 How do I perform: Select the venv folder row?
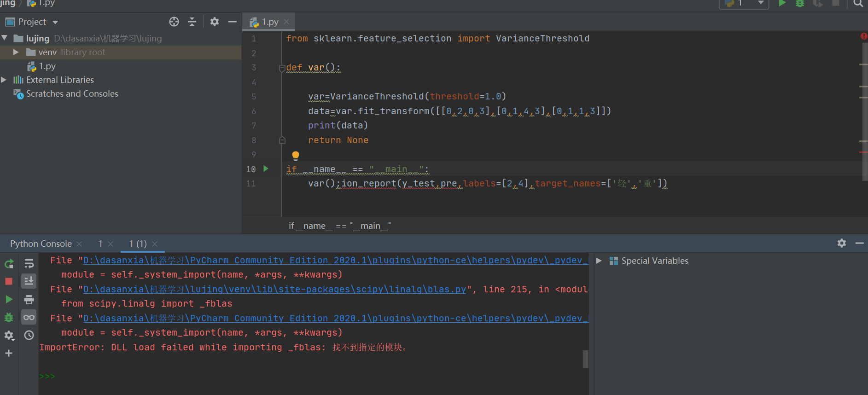(121, 52)
